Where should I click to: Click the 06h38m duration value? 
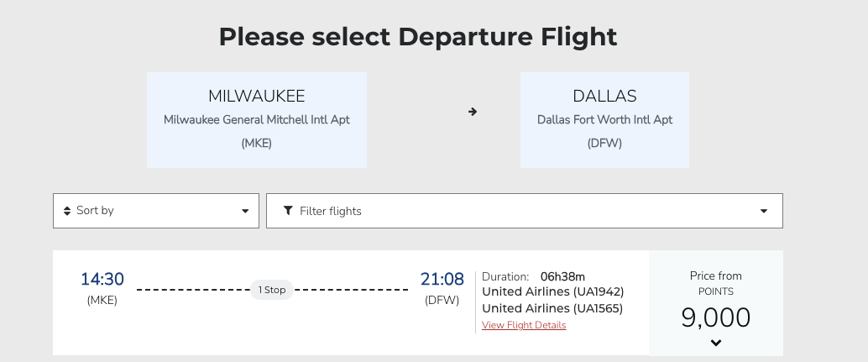point(562,276)
